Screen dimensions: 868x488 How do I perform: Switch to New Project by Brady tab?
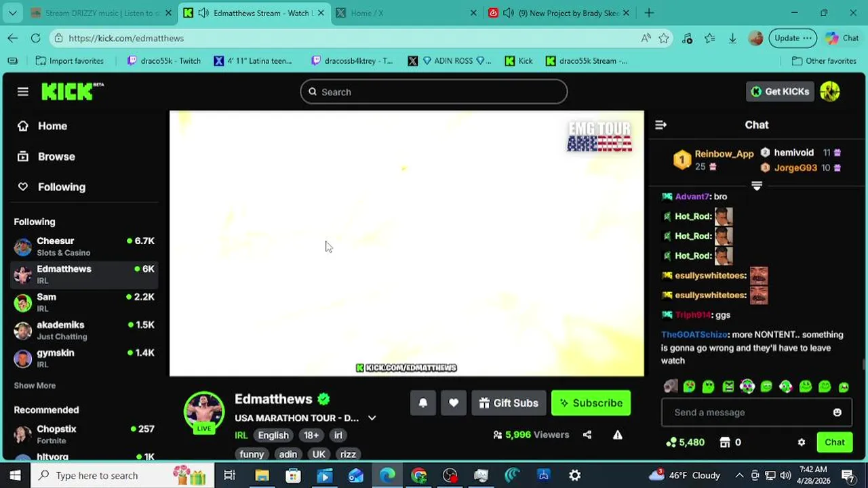click(x=560, y=13)
